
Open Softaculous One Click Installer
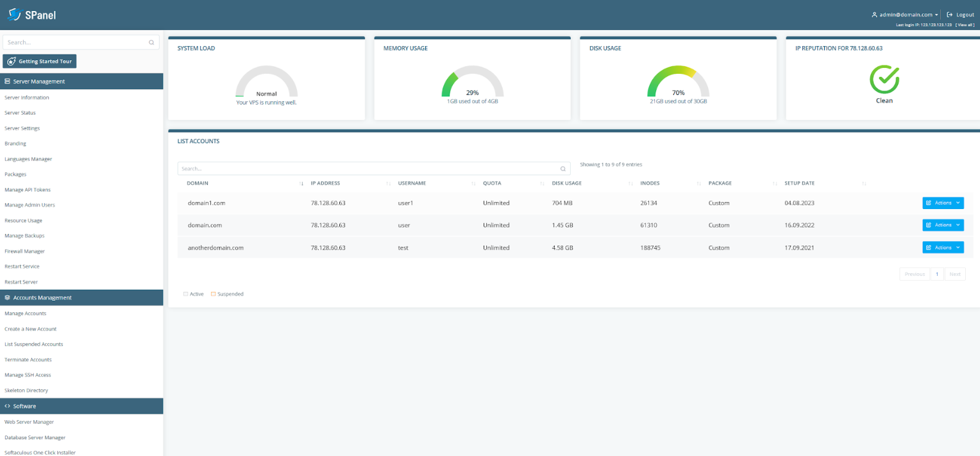[x=40, y=452]
